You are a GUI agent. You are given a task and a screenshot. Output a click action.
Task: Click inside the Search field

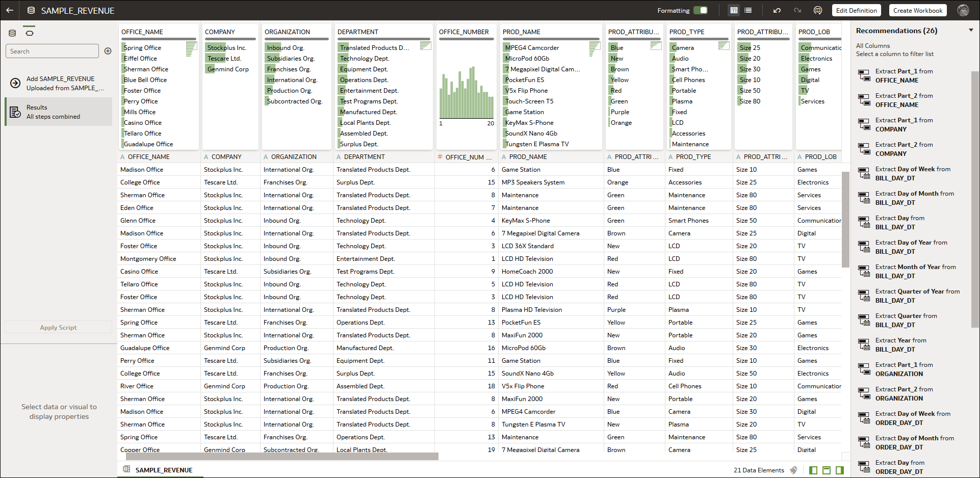pos(51,51)
